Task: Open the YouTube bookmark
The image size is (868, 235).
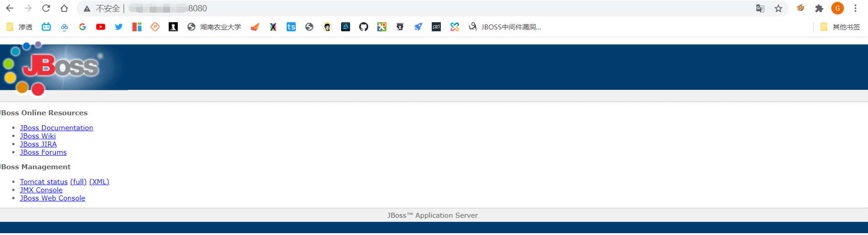Action: 101,27
